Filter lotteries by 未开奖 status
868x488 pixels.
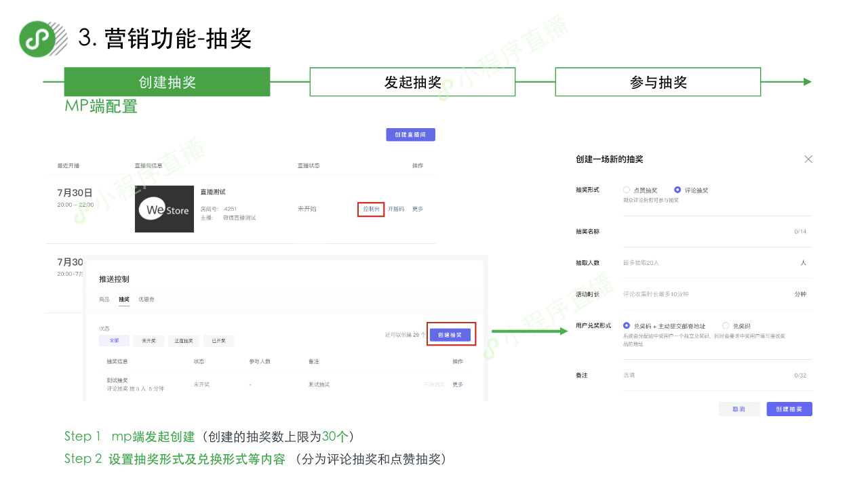pyautogui.click(x=149, y=341)
